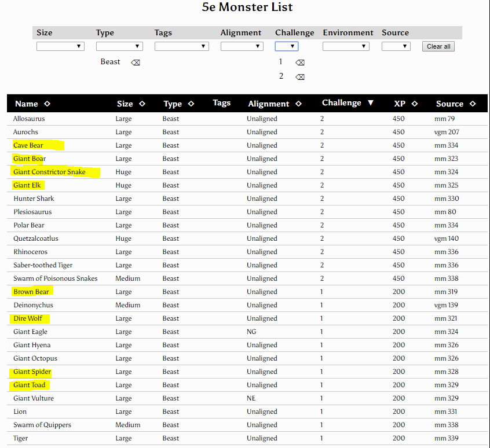Remove the Challenge 1 filter
The image size is (490, 448).
(x=300, y=63)
